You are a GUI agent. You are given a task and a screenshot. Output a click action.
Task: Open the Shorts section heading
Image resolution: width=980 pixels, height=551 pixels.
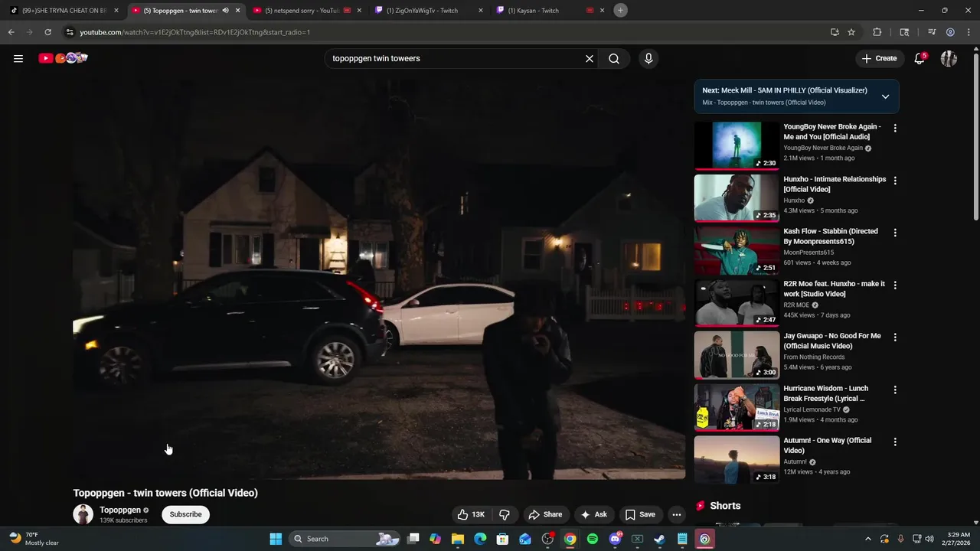tap(725, 506)
